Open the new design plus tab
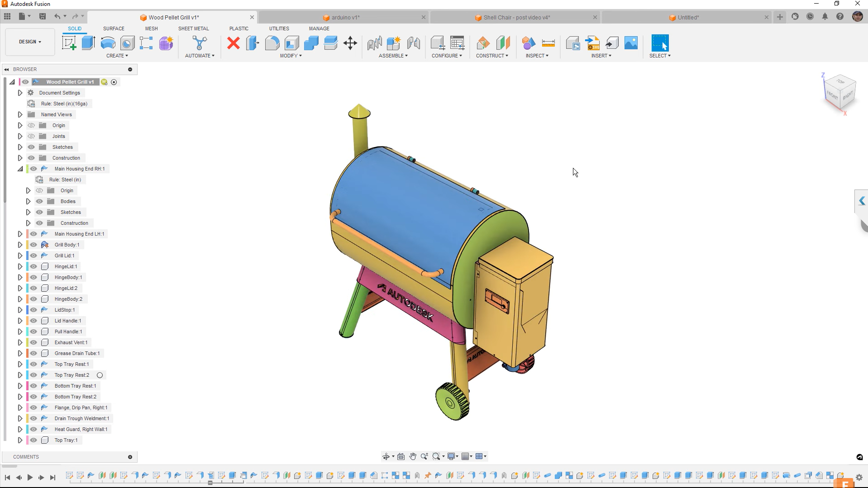Image resolution: width=868 pixels, height=488 pixels. pos(780,17)
